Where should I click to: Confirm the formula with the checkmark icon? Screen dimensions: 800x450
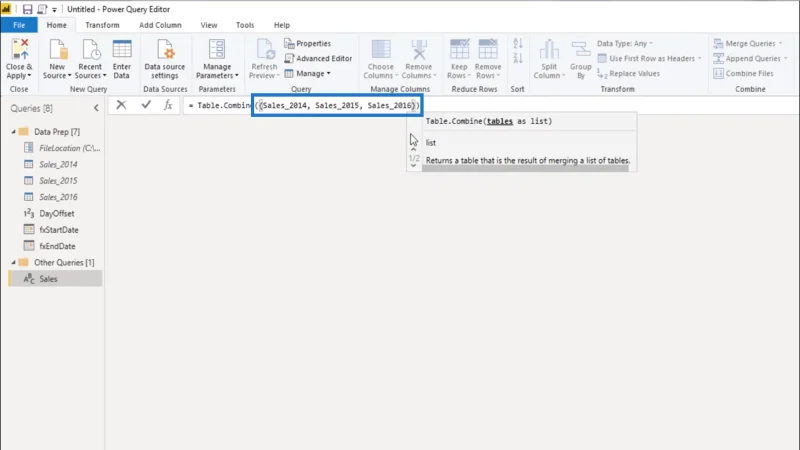coord(146,105)
